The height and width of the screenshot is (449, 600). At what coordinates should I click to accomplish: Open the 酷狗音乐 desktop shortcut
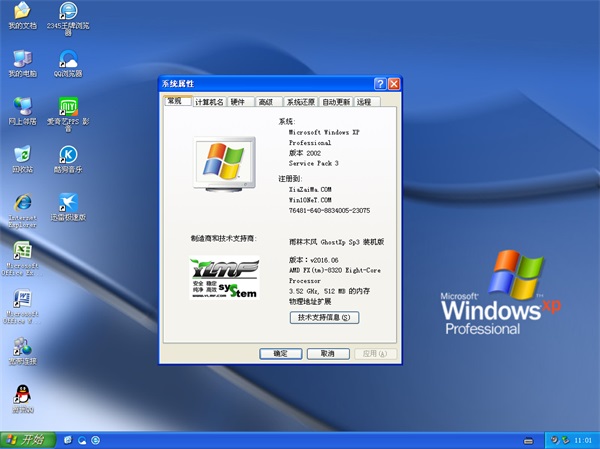click(68, 155)
